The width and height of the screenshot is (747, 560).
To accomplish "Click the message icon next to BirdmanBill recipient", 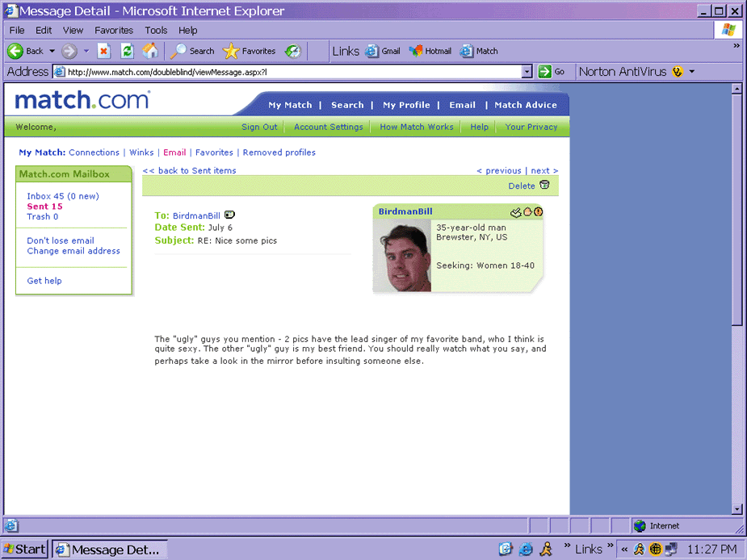I will point(229,215).
